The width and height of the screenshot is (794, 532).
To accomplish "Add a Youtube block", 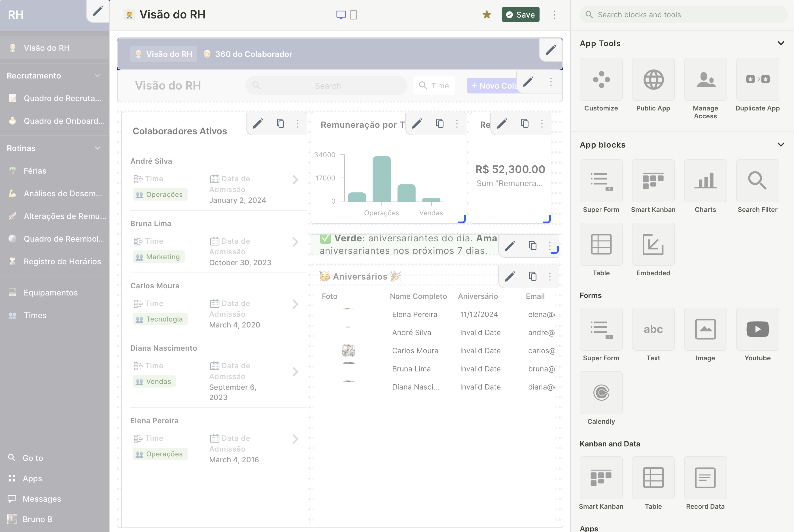I will point(757,329).
